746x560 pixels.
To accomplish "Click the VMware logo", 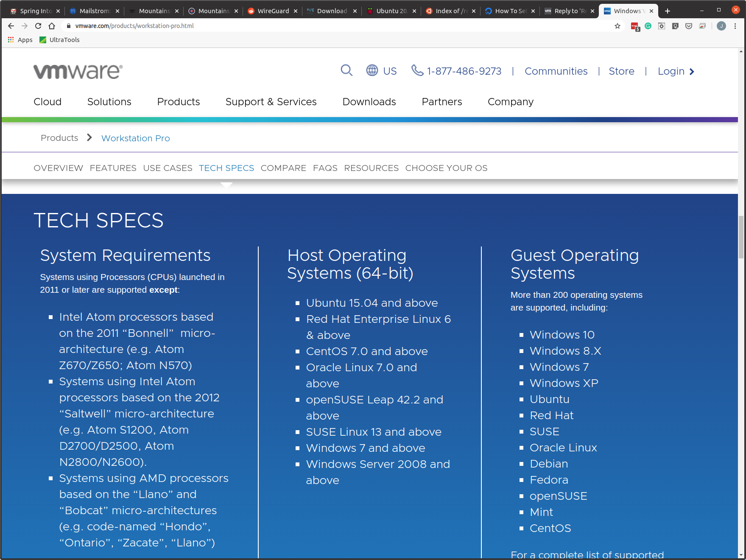I will (x=78, y=71).
